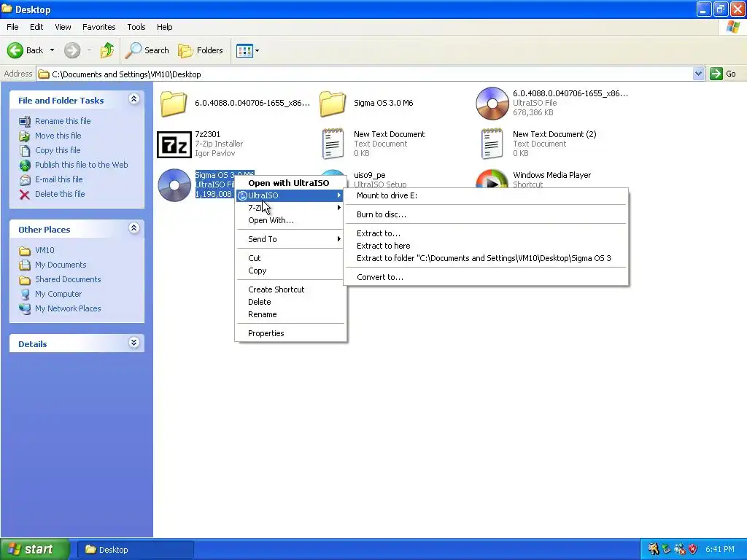The height and width of the screenshot is (560, 747).
Task: Open VM10 folder in Other Places
Action: 44,250
